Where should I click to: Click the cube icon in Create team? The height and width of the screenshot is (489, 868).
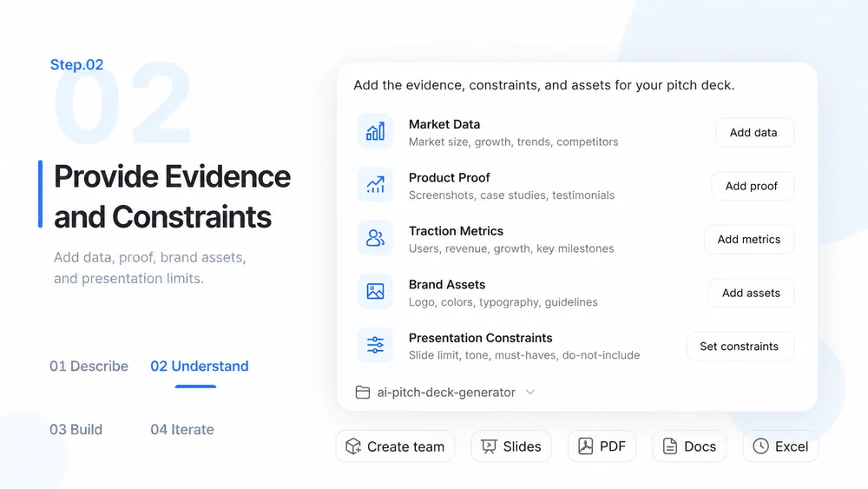[x=353, y=446]
